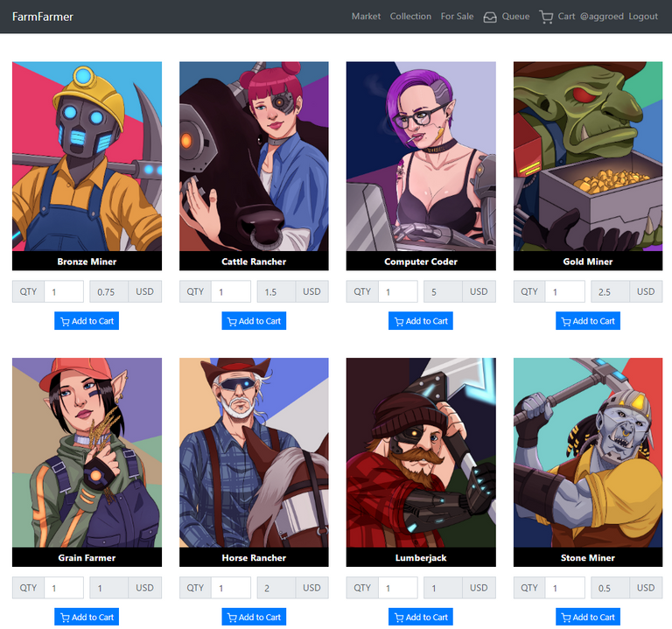672x629 pixels.
Task: Focus the Computer Coder quantity field
Action: tap(398, 292)
